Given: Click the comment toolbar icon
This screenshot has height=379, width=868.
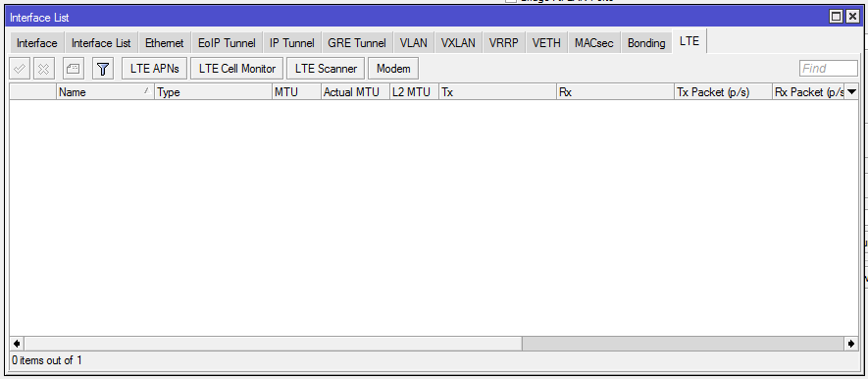Looking at the screenshot, I should pyautogui.click(x=74, y=69).
